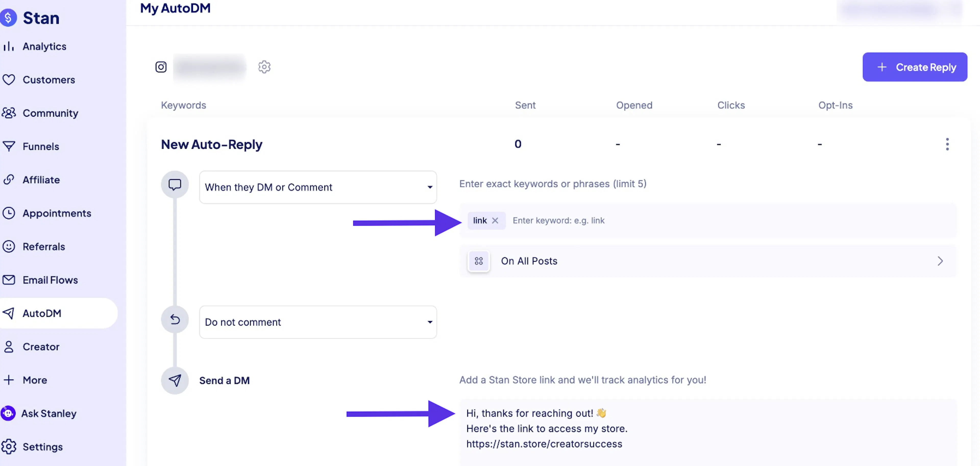Click the grid icon beside On All Posts
The height and width of the screenshot is (466, 980).
pyautogui.click(x=479, y=261)
